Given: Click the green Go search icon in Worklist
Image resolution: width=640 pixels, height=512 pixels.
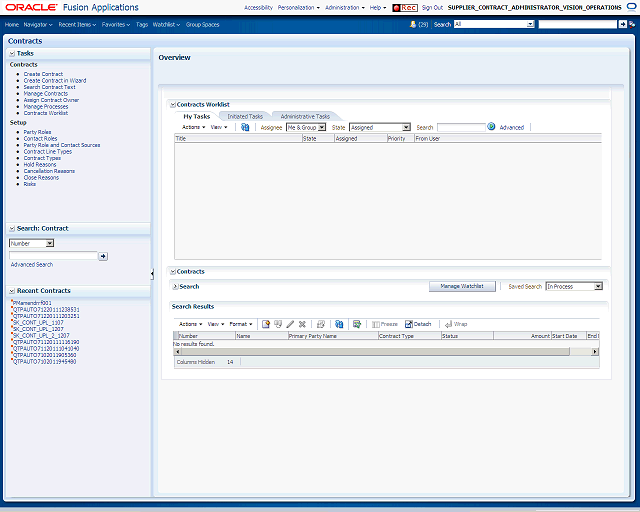Looking at the screenshot, I should [491, 127].
